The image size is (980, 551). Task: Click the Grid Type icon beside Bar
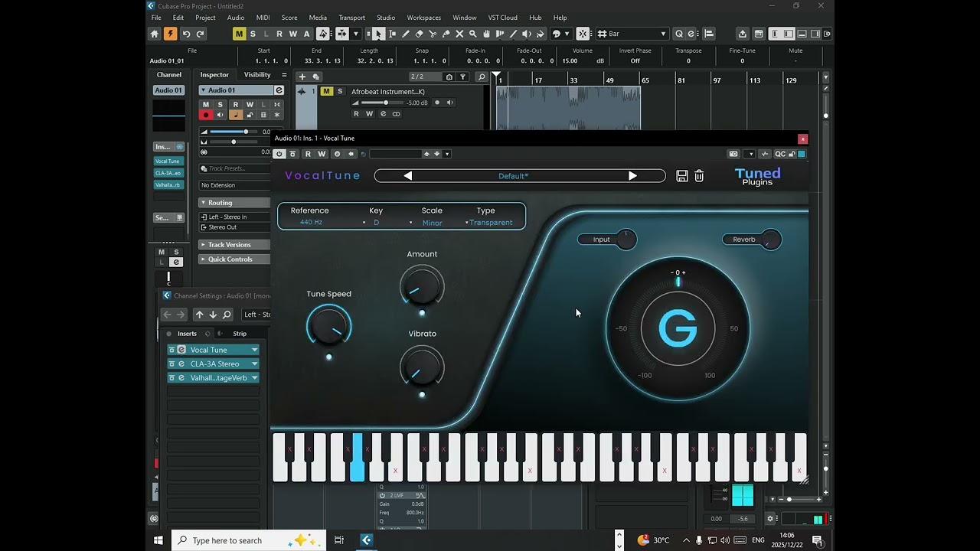tap(602, 34)
